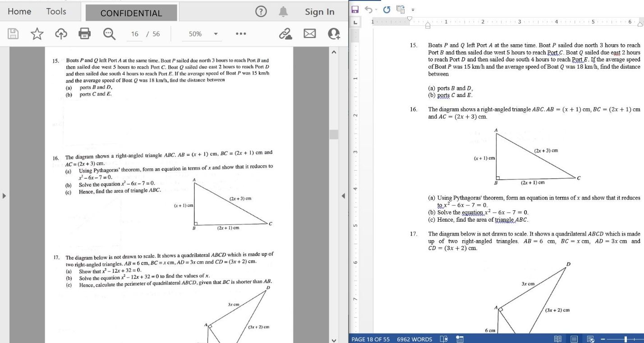
Task: Open notifications bell icon
Action: click(x=284, y=12)
